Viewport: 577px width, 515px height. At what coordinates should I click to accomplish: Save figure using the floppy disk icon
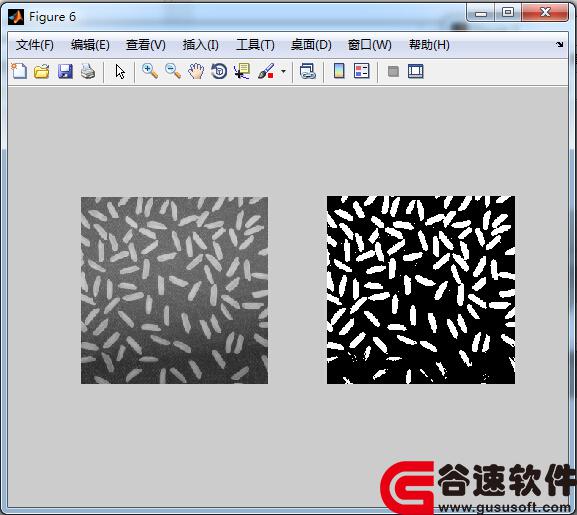pos(65,71)
